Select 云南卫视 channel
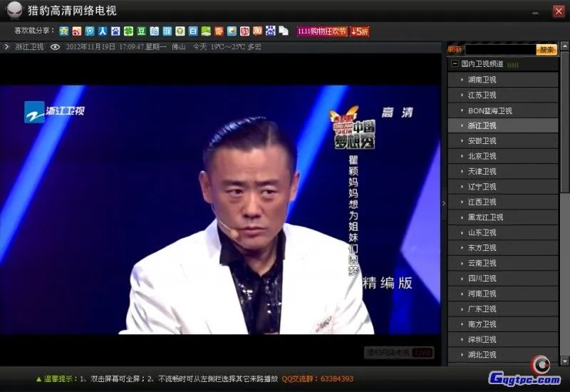Image resolution: width=570 pixels, height=392 pixels. [503, 263]
